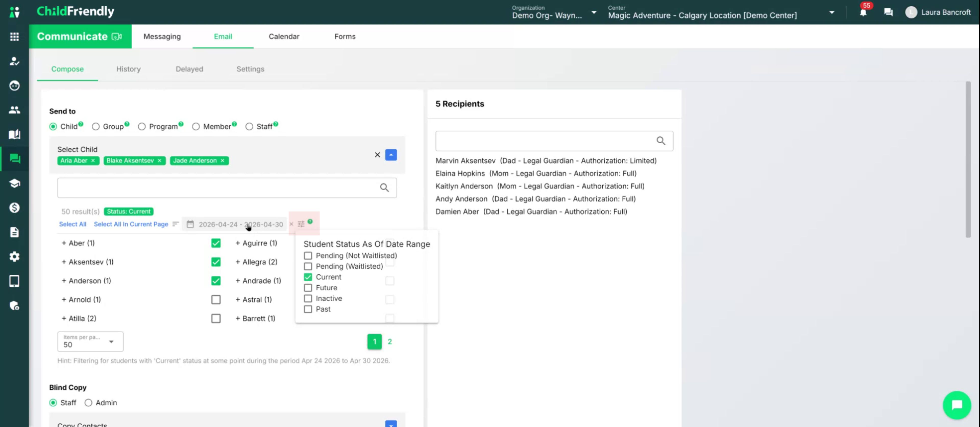Uncheck the Aber checkbox
The image size is (980, 427).
pyautogui.click(x=216, y=243)
